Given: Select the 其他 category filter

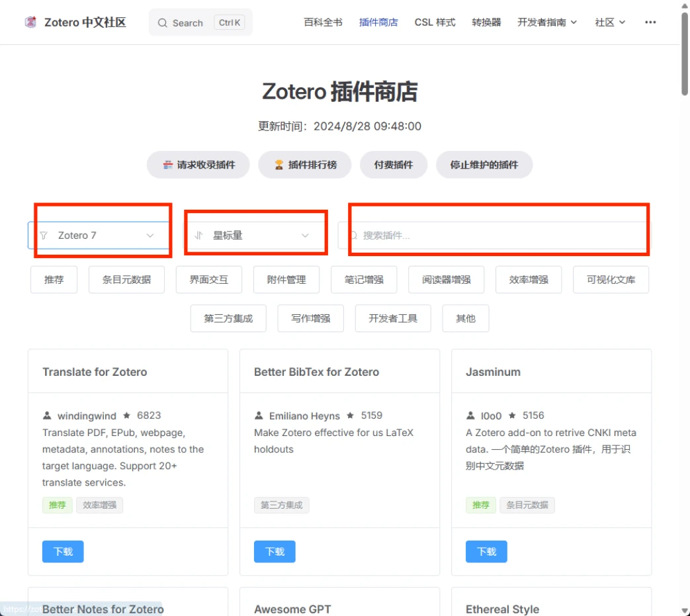Looking at the screenshot, I should pos(466,318).
